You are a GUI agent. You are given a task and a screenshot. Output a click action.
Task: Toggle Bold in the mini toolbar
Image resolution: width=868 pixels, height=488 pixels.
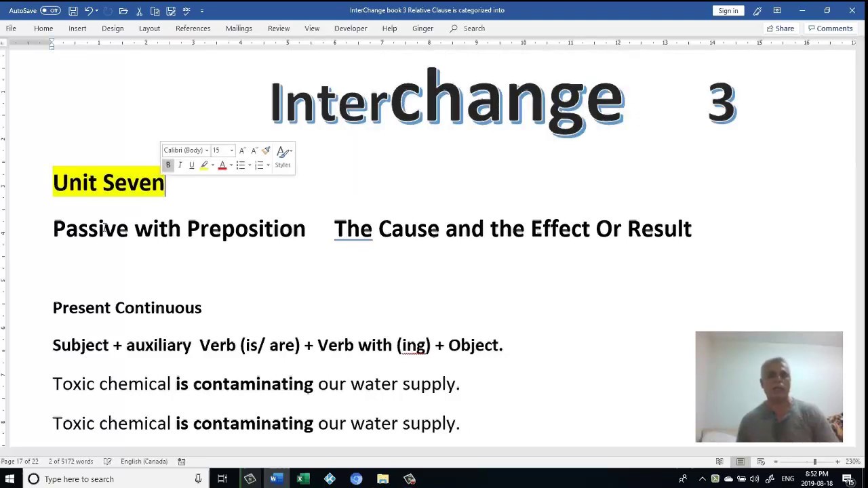pyautogui.click(x=168, y=165)
